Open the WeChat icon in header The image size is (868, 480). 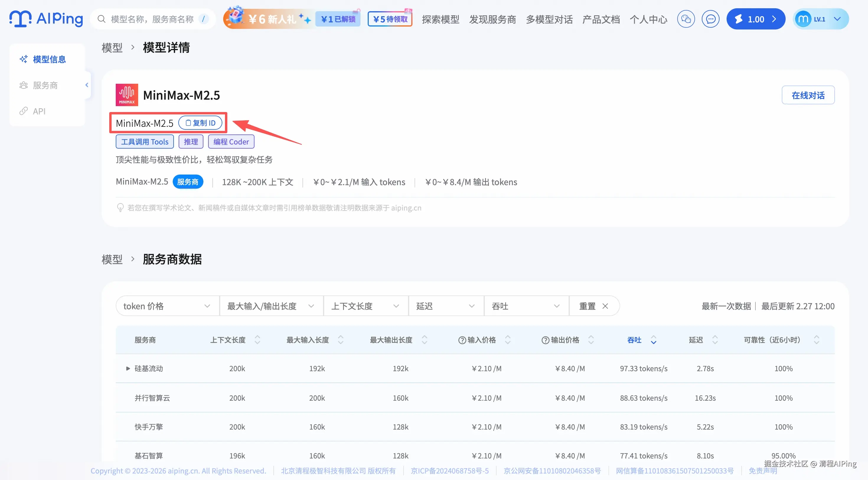[x=686, y=19]
